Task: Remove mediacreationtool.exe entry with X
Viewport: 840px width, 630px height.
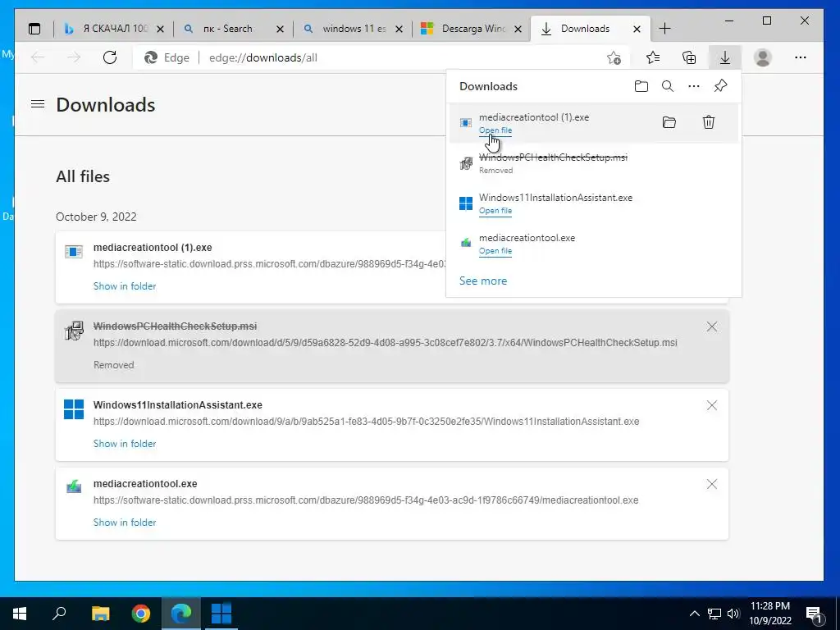Action: click(x=711, y=484)
